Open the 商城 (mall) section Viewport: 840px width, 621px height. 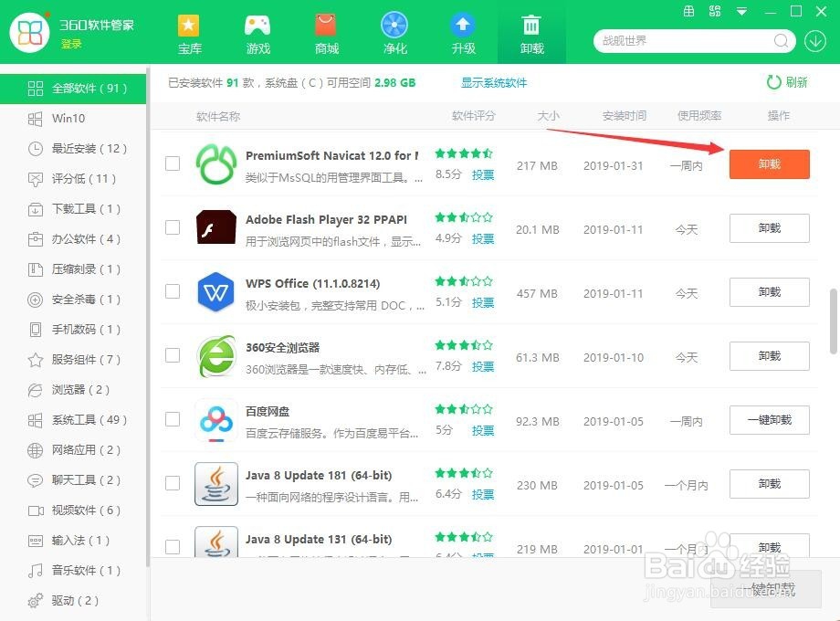[x=326, y=32]
